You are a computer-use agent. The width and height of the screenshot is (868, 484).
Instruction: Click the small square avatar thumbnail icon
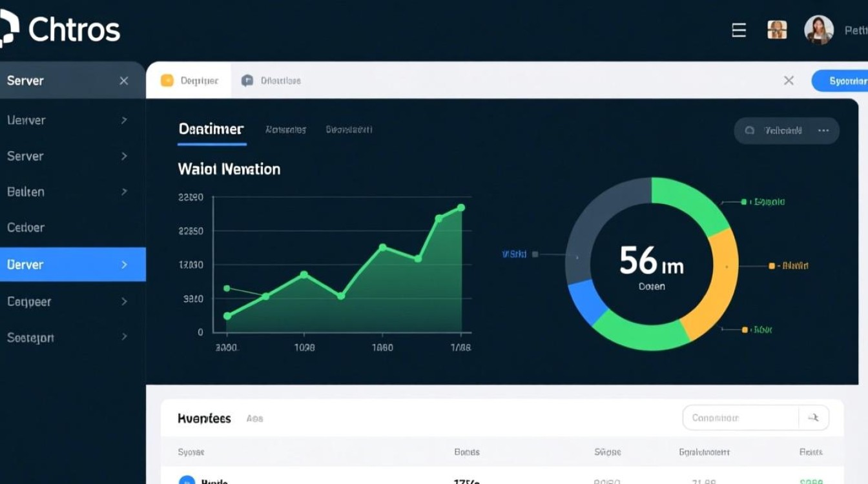[777, 30]
